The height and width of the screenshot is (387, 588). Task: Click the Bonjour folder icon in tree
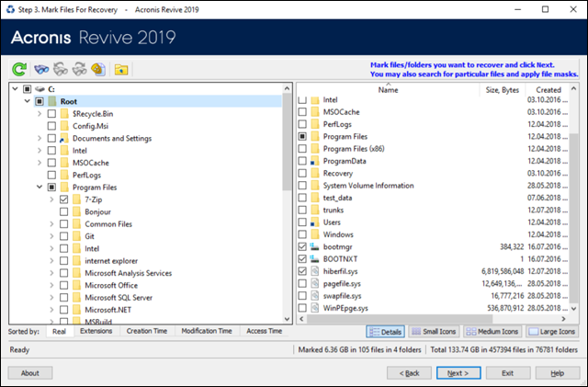(x=76, y=211)
